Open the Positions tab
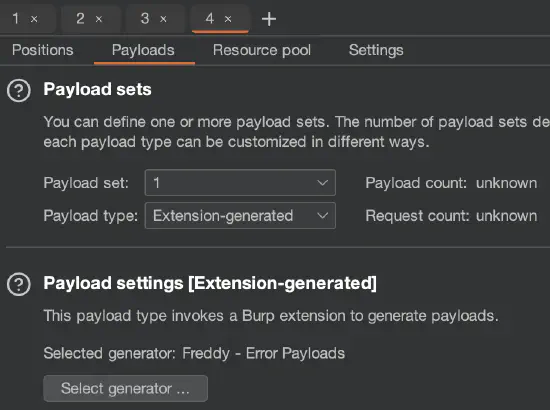The image size is (550, 410). click(x=42, y=50)
